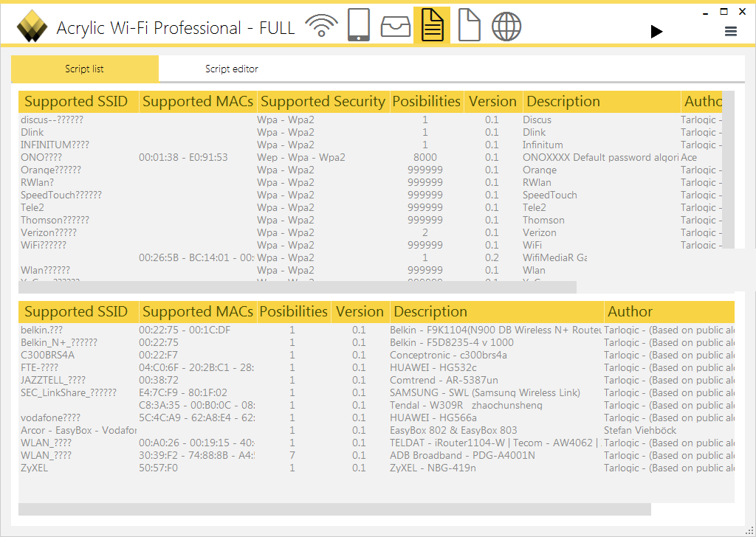This screenshot has width=756, height=537.
Task: Switch to the Script list tab
Action: tap(84, 68)
